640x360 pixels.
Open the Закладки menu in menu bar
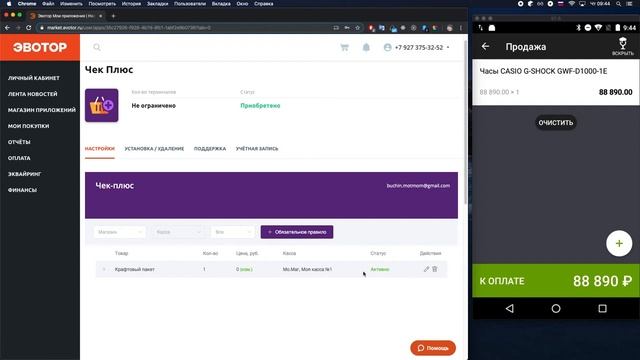[158, 4]
